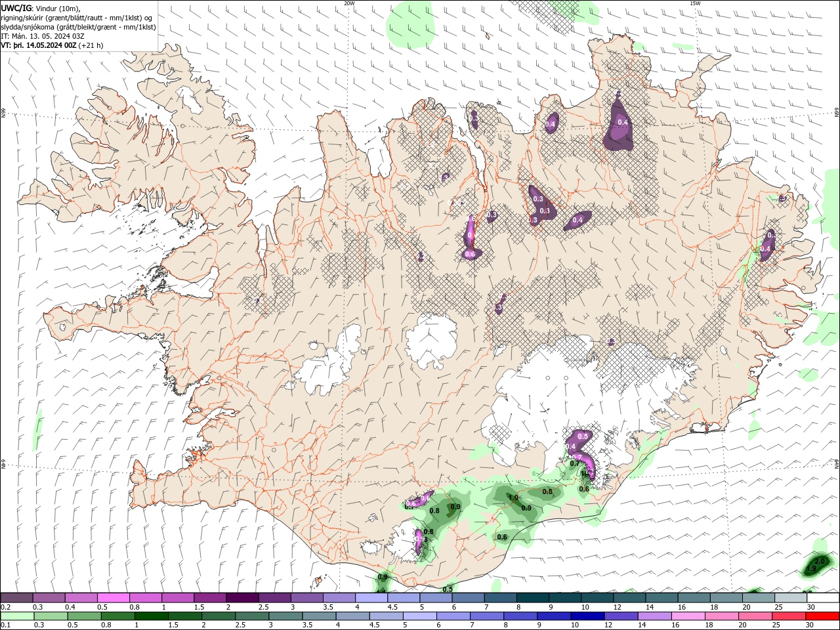Click the '15W' longitude label at the top edge
Image resolution: width=840 pixels, height=630 pixels.
pyautogui.click(x=695, y=3)
